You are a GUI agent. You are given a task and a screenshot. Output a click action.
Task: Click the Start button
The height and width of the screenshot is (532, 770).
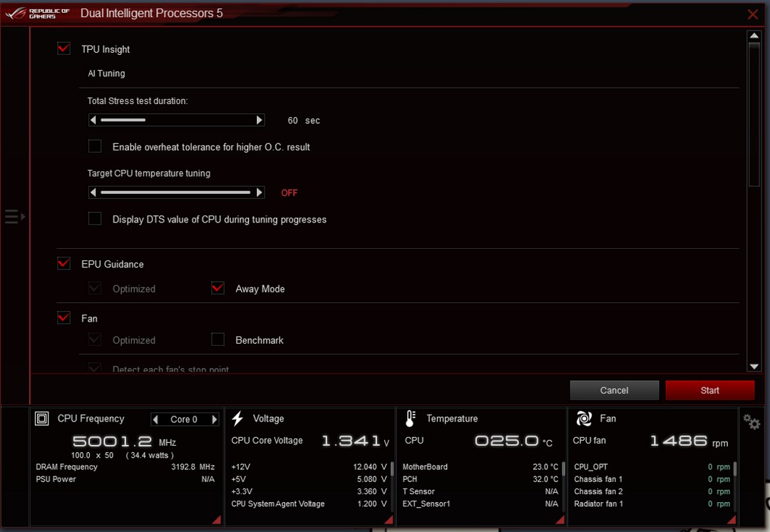(709, 390)
